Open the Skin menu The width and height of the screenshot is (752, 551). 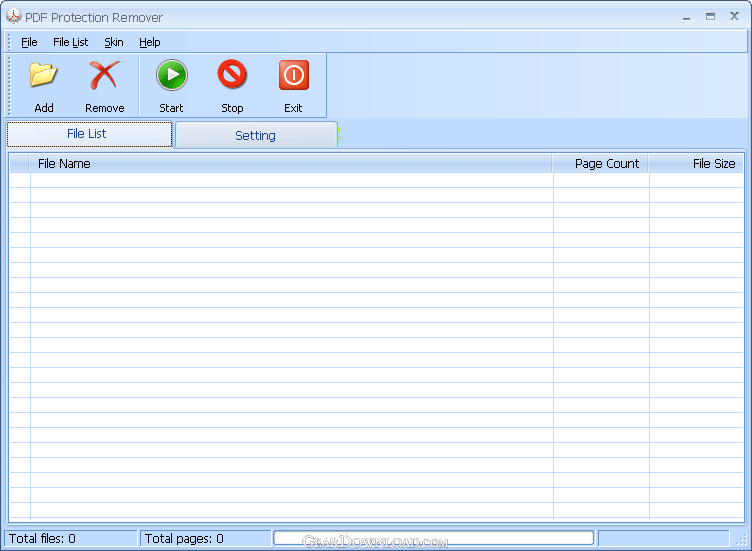click(114, 42)
